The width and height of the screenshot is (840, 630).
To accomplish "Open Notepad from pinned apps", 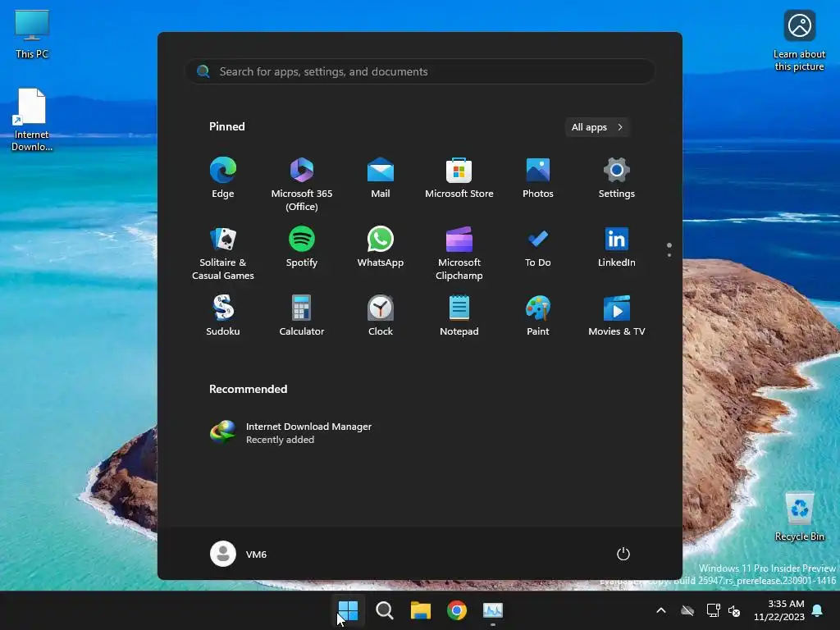I will tap(459, 316).
